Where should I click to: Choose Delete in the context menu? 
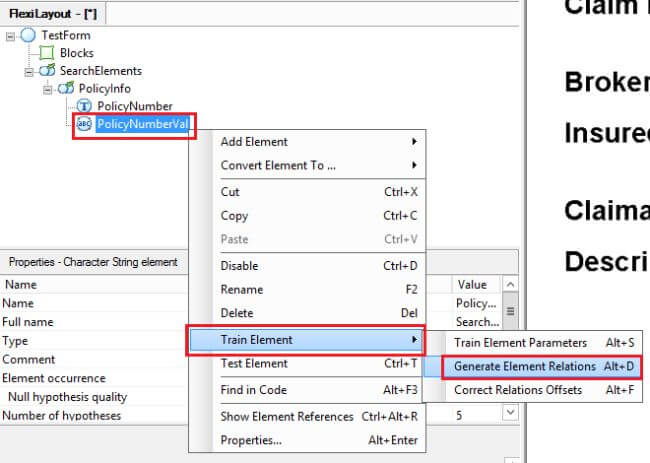[307, 313]
